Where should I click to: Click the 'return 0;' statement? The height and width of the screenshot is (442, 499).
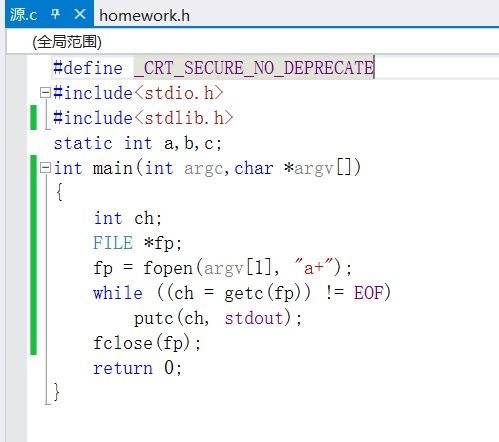coord(137,368)
